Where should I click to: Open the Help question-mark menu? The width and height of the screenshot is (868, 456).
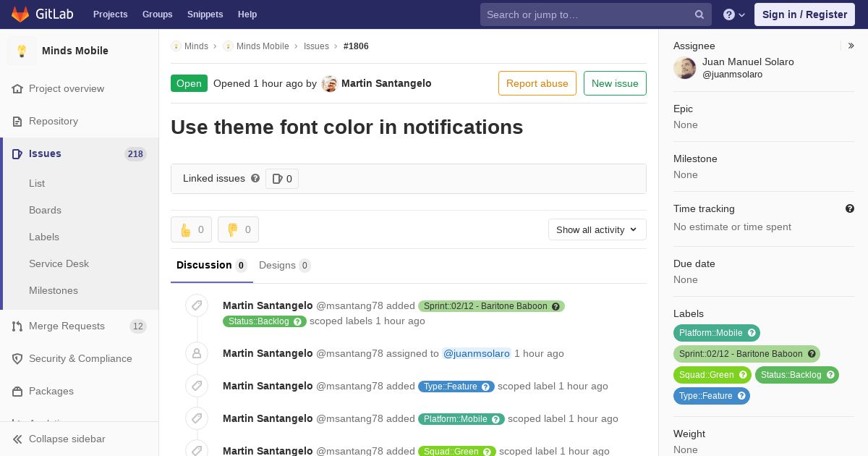734,14
